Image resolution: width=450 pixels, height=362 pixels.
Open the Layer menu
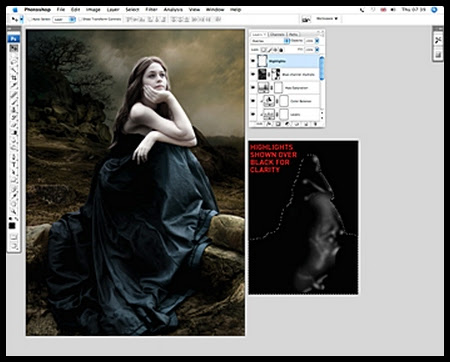tap(113, 10)
